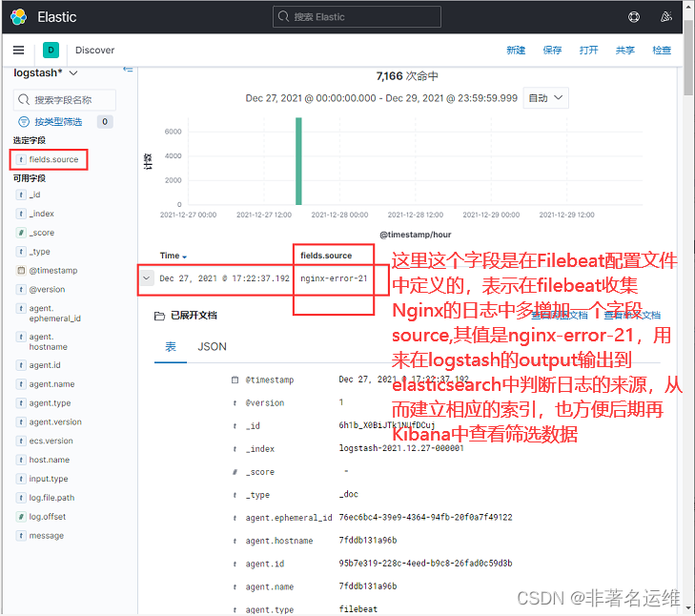This screenshot has width=695, height=616.
Task: Click the Dec 27, 2021 row timestamp cell
Action: pos(224,278)
